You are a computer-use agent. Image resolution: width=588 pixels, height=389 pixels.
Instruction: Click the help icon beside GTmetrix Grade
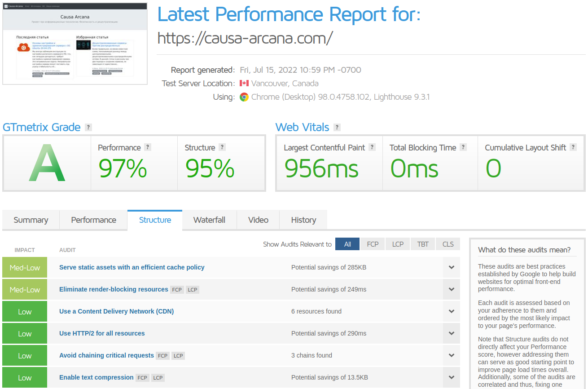88,127
